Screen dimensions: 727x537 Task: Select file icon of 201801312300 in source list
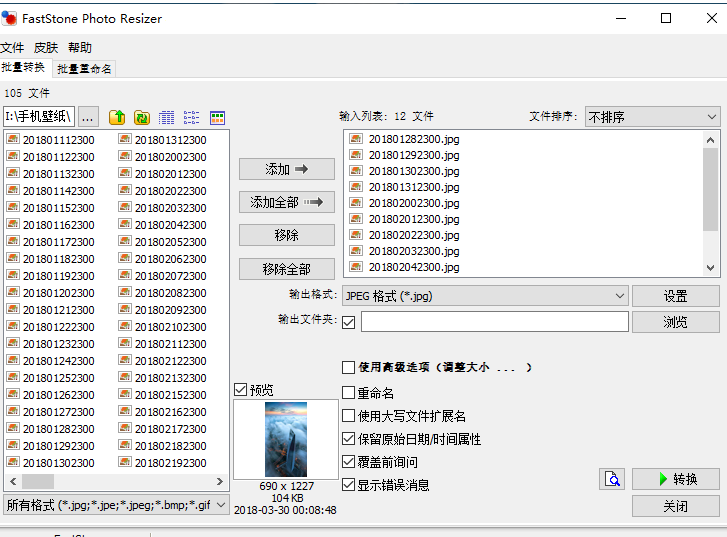pos(125,139)
